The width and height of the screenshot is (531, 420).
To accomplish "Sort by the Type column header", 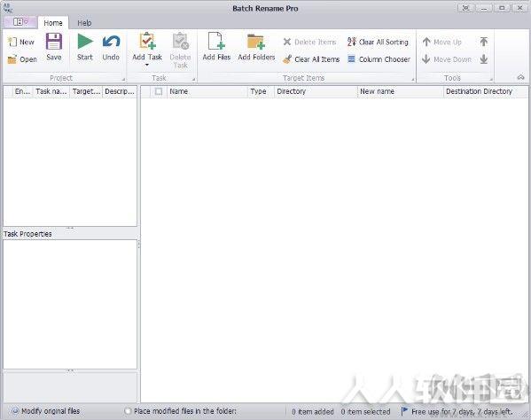I will [261, 91].
